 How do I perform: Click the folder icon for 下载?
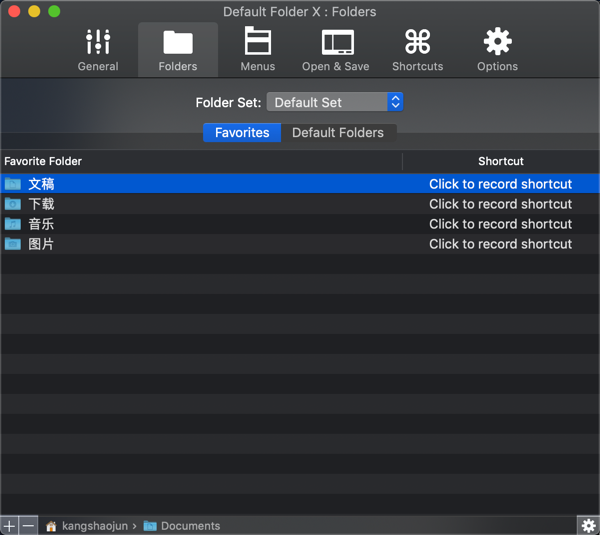click(x=13, y=204)
